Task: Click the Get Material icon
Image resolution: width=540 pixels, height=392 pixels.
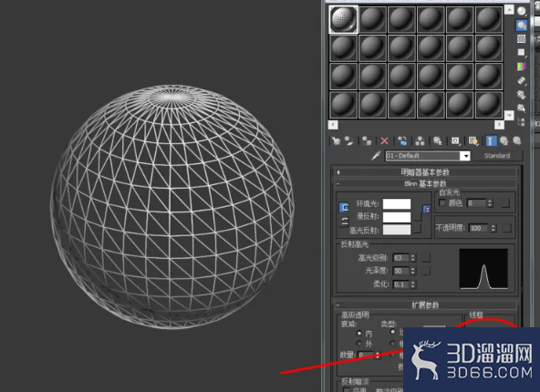Action: pos(336,140)
